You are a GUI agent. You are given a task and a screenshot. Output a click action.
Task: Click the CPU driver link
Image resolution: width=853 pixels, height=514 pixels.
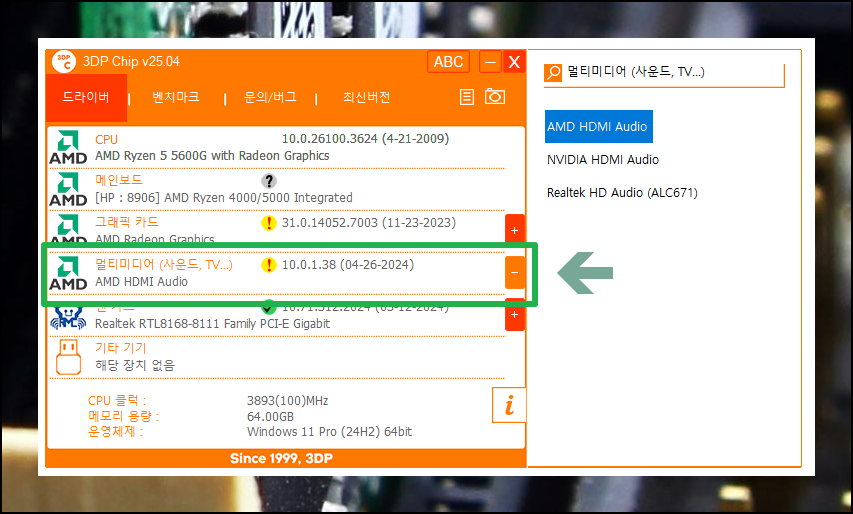click(107, 139)
